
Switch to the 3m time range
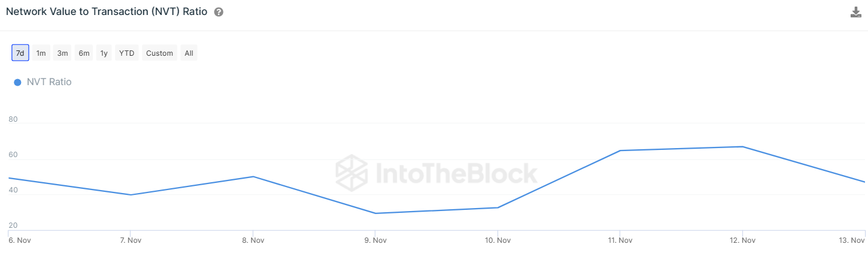[x=62, y=53]
